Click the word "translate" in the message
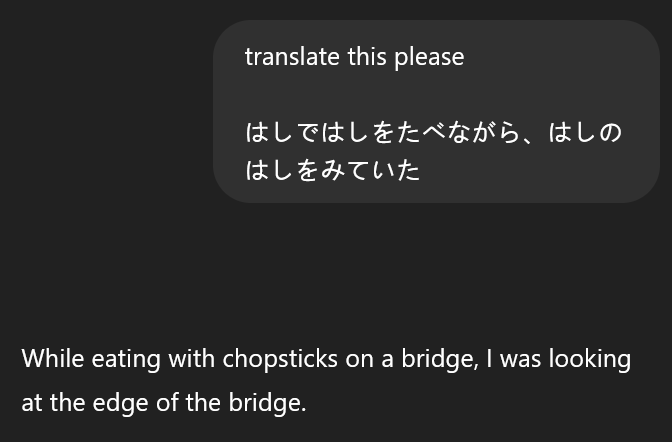672x442 pixels. tap(292, 57)
